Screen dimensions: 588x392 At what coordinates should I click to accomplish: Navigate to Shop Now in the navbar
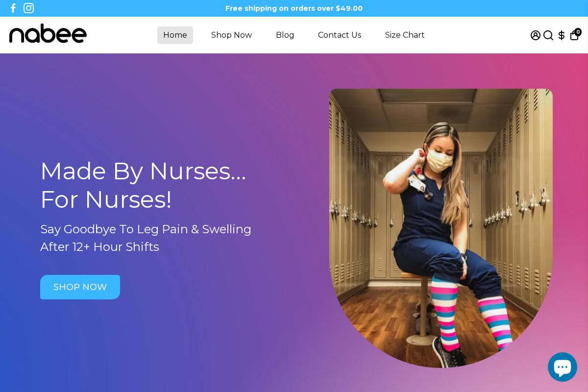(x=231, y=35)
